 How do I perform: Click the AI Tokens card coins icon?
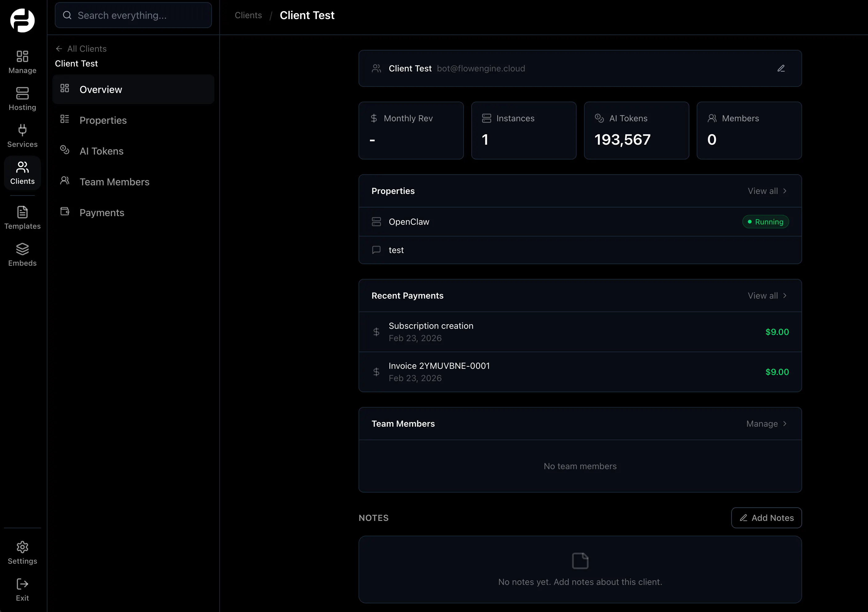(599, 118)
